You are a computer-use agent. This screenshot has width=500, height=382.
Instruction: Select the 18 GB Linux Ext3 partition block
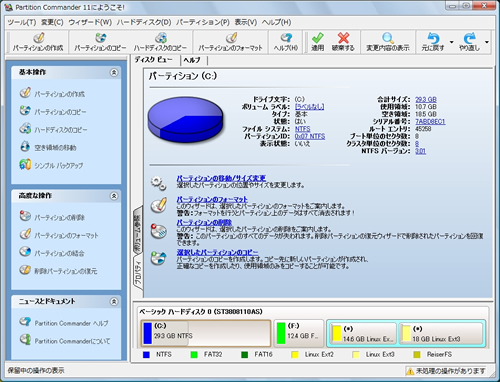441,333
